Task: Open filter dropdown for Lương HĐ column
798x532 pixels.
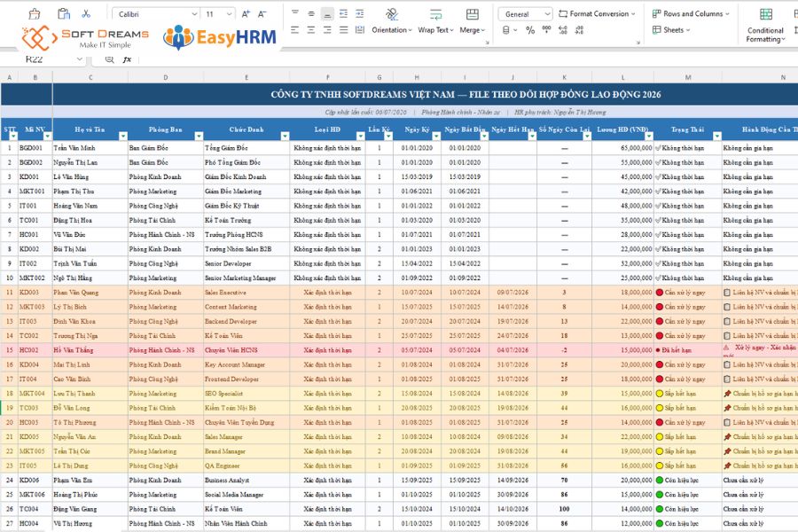Action: (x=648, y=136)
